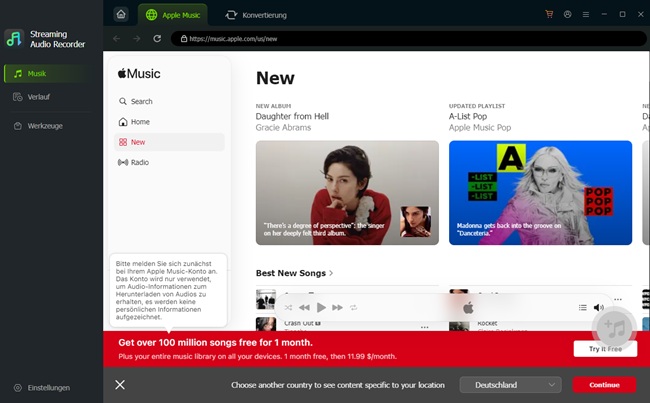650x403 pixels.
Task: Click the Apple logo in player bar
Action: [468, 308]
